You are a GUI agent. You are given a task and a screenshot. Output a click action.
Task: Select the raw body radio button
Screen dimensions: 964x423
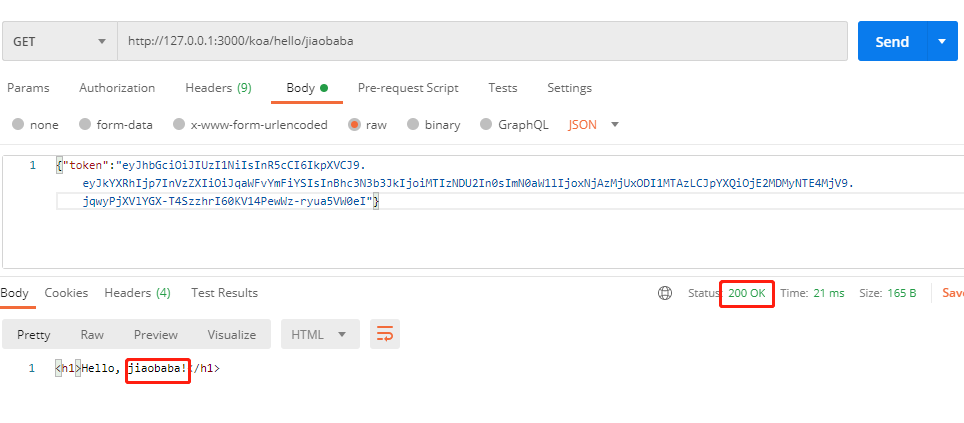click(x=355, y=125)
